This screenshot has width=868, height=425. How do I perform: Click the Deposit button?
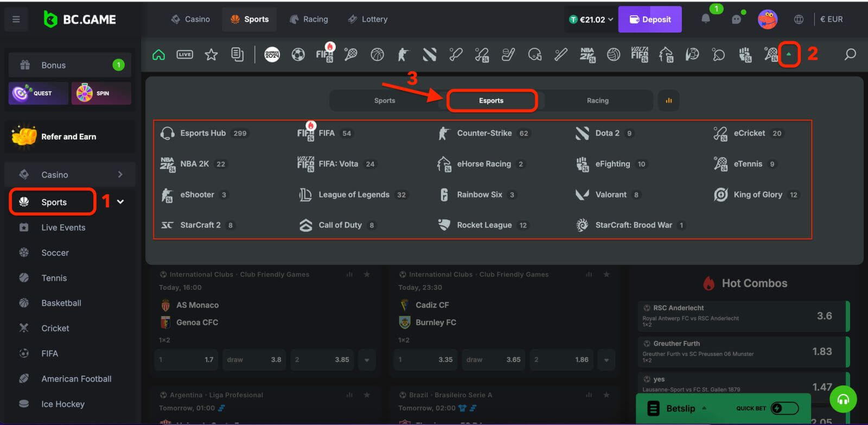(650, 20)
